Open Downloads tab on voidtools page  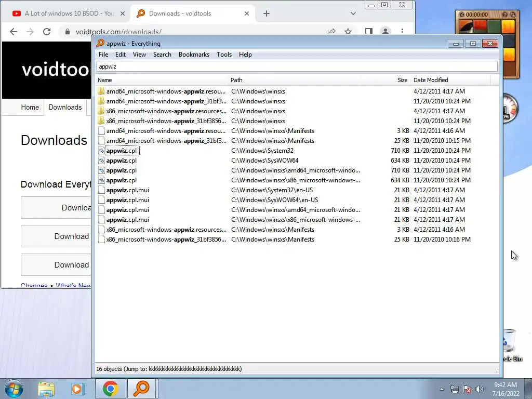pyautogui.click(x=65, y=107)
